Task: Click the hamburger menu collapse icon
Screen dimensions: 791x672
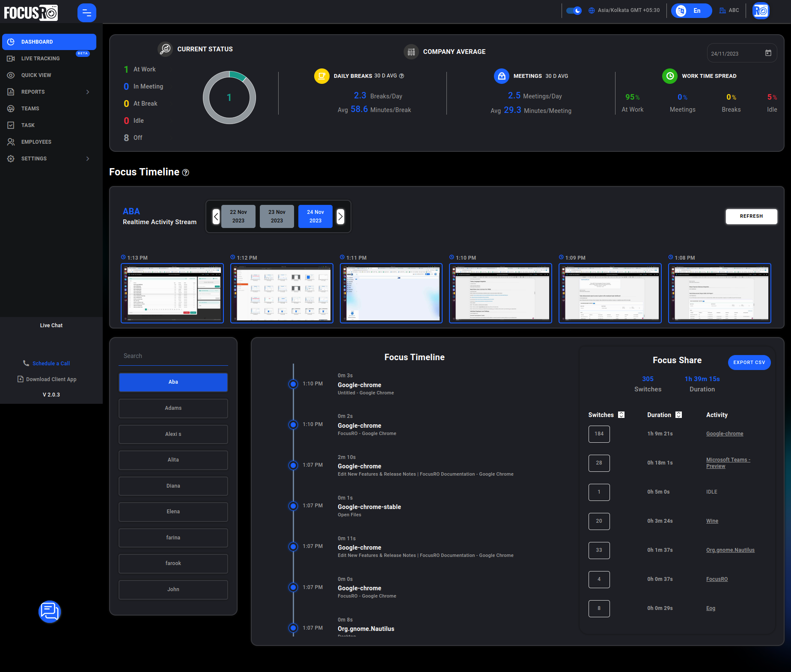Action: (86, 13)
